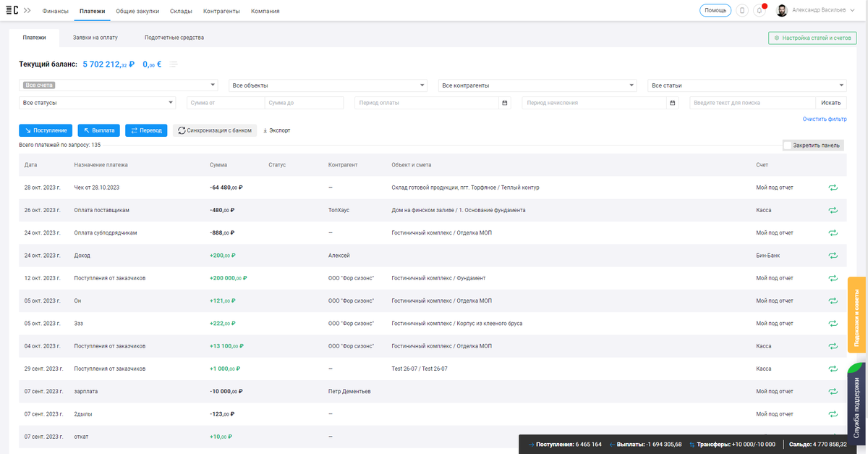868x454 pixels.
Task: Click the transfer icon on the Он row
Action: point(833,300)
